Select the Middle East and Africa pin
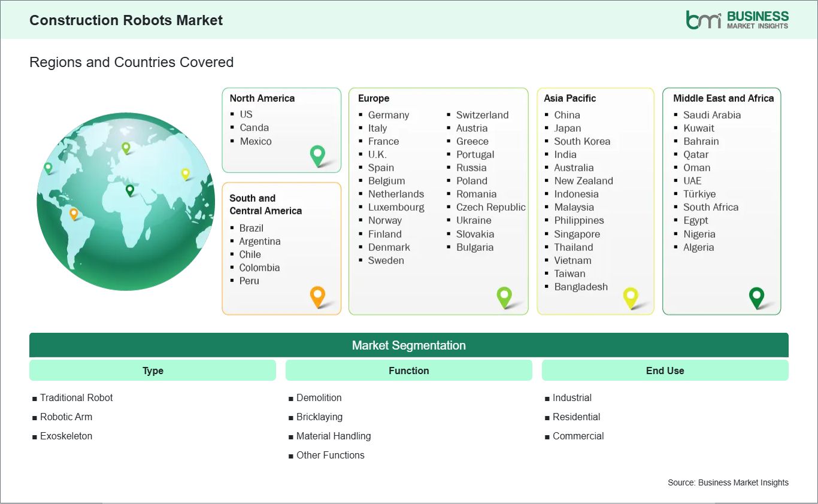This screenshot has width=818, height=504. point(757,296)
